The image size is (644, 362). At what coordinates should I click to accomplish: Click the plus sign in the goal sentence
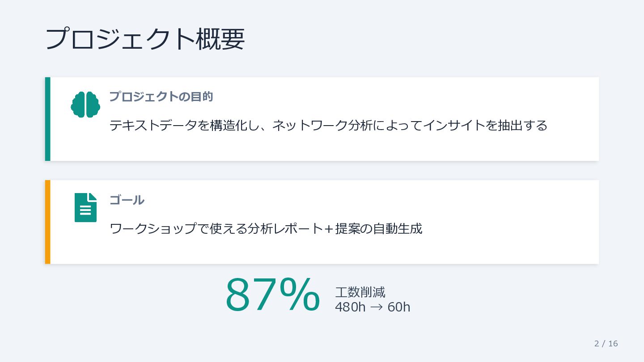[x=329, y=229]
